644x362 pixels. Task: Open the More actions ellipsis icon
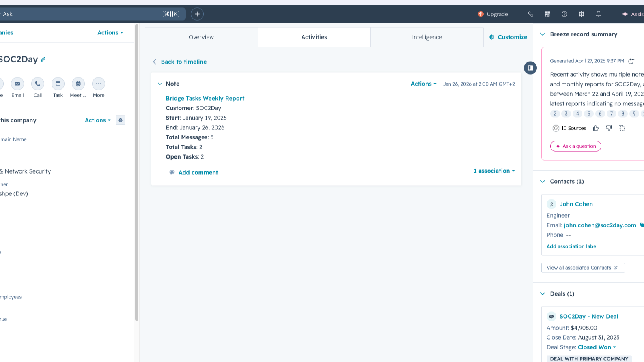point(99,84)
